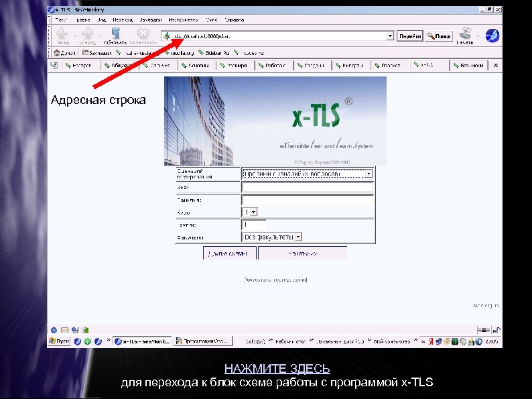Image resolution: width=532 pixels, height=399 pixels.
Task: Open the mozilla.org bookmark
Action: tap(180, 53)
